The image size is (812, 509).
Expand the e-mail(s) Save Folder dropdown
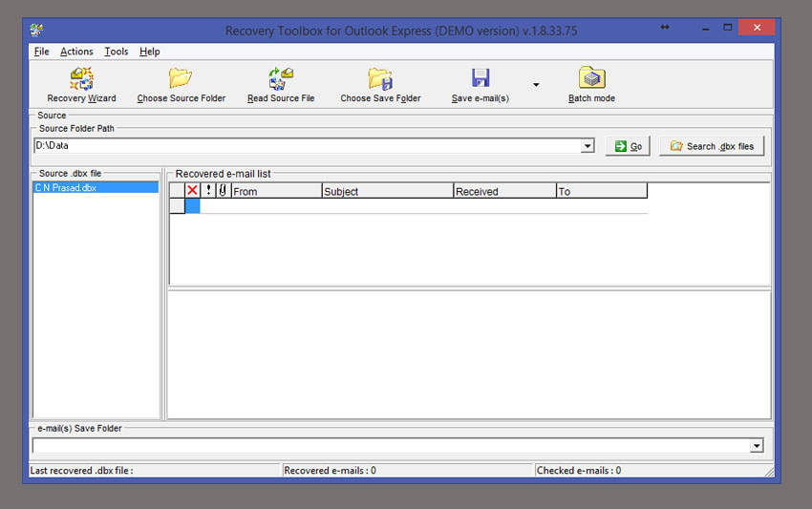pyautogui.click(x=757, y=445)
